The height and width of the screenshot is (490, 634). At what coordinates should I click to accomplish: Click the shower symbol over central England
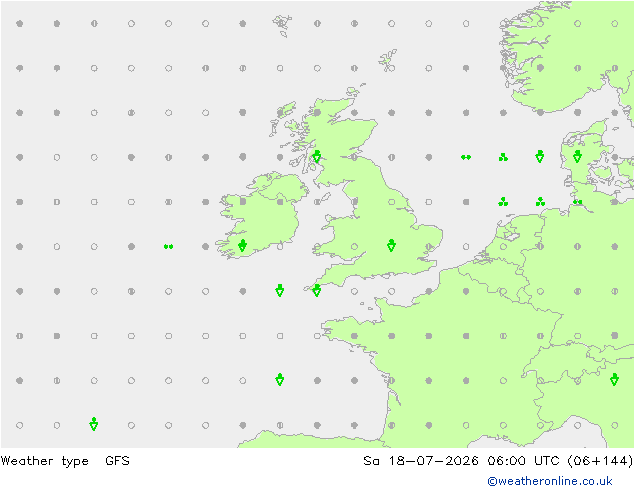click(391, 245)
